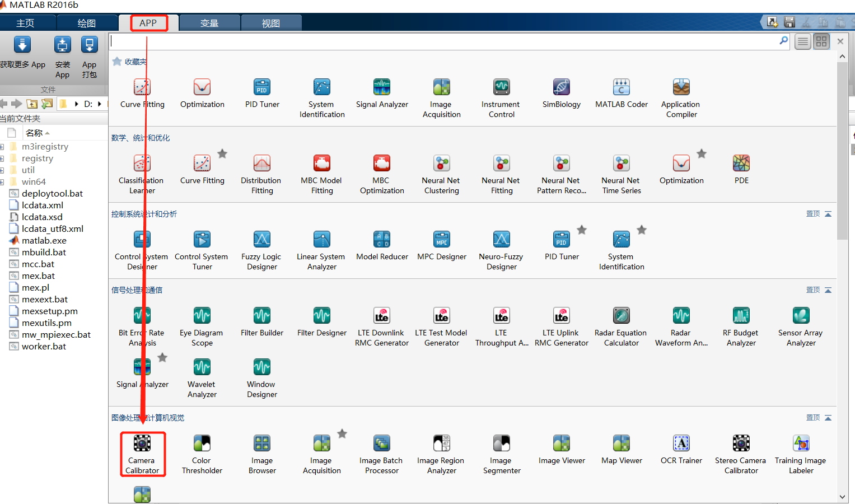Toggle favorite star on math Optimization
The image size is (855, 504).
702,154
